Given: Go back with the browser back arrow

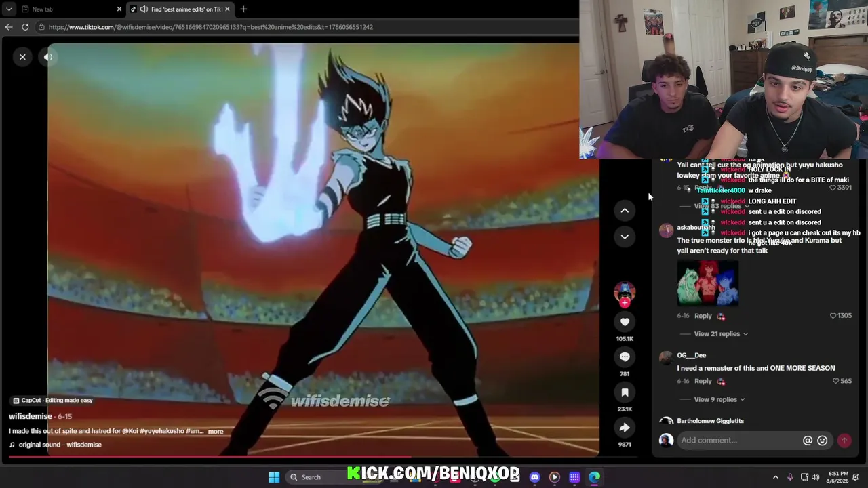Looking at the screenshot, I should [9, 27].
